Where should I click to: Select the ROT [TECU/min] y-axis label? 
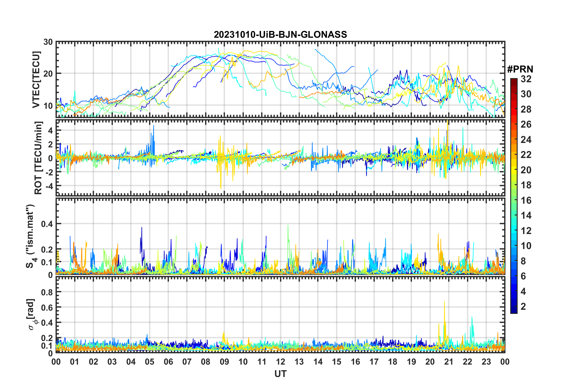(x=38, y=158)
